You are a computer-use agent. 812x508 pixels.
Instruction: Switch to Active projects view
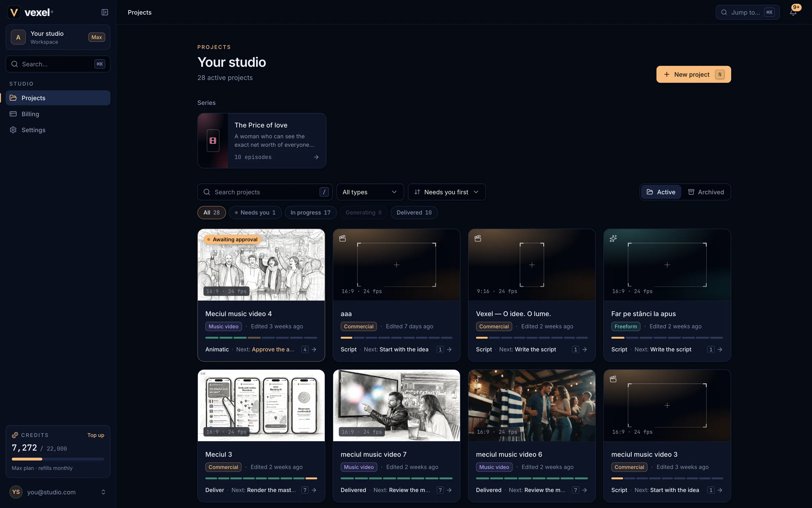pyautogui.click(x=661, y=192)
